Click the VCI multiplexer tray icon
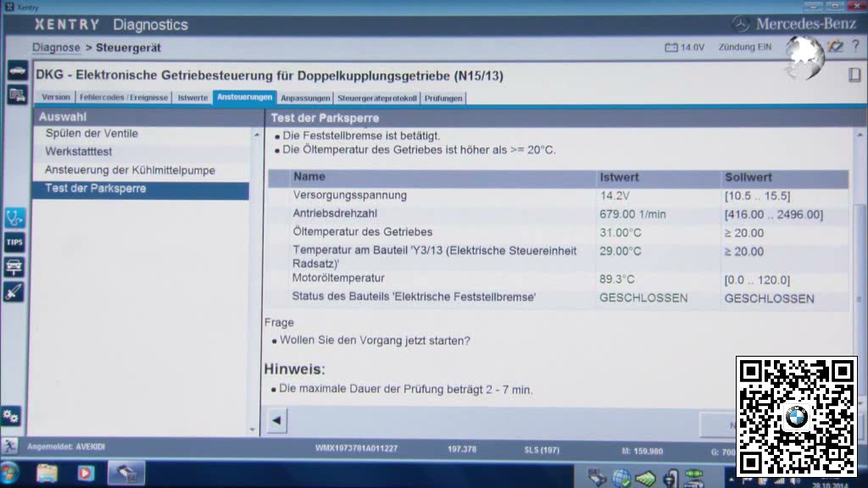Viewport: 868px width, 488px height. [695, 478]
